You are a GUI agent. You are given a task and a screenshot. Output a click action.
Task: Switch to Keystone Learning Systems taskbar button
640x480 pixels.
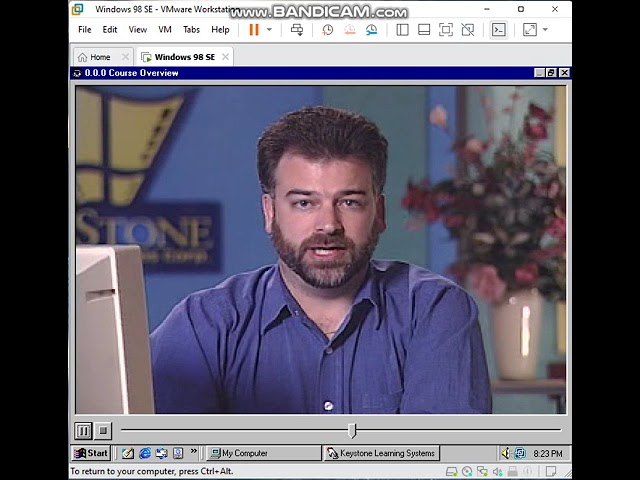pyautogui.click(x=382, y=453)
